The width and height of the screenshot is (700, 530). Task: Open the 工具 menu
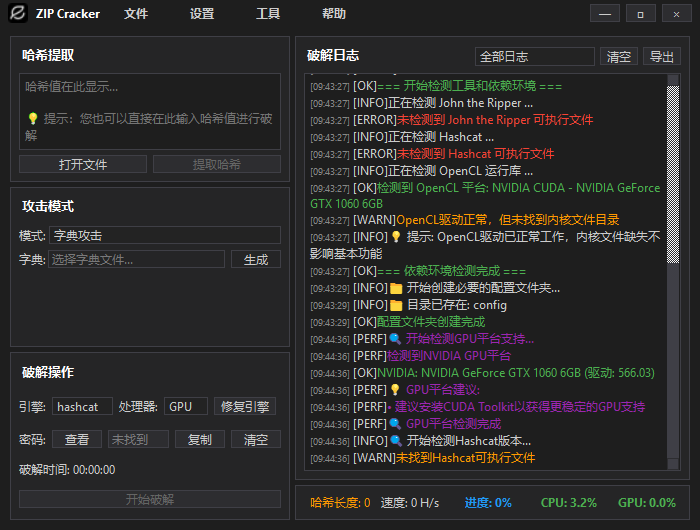268,14
